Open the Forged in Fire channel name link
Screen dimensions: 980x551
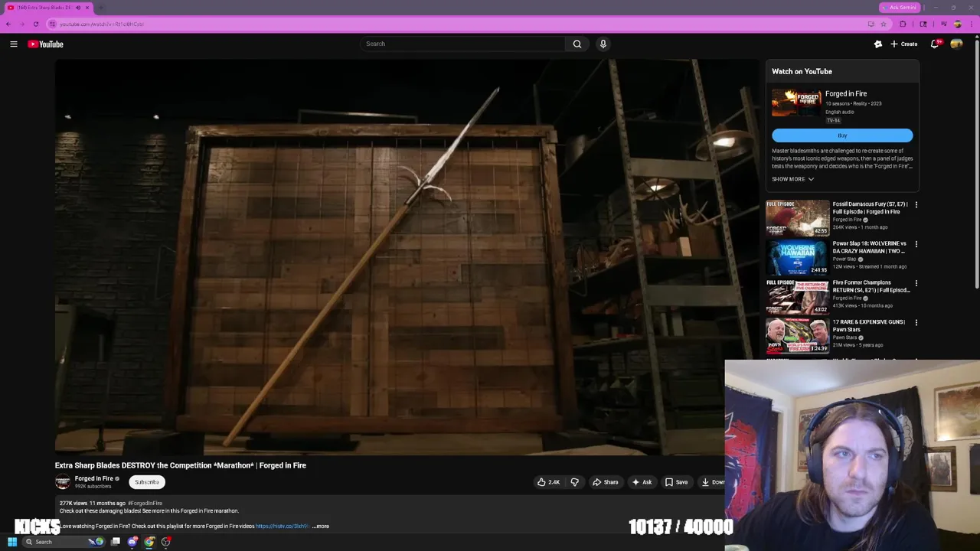(x=94, y=478)
